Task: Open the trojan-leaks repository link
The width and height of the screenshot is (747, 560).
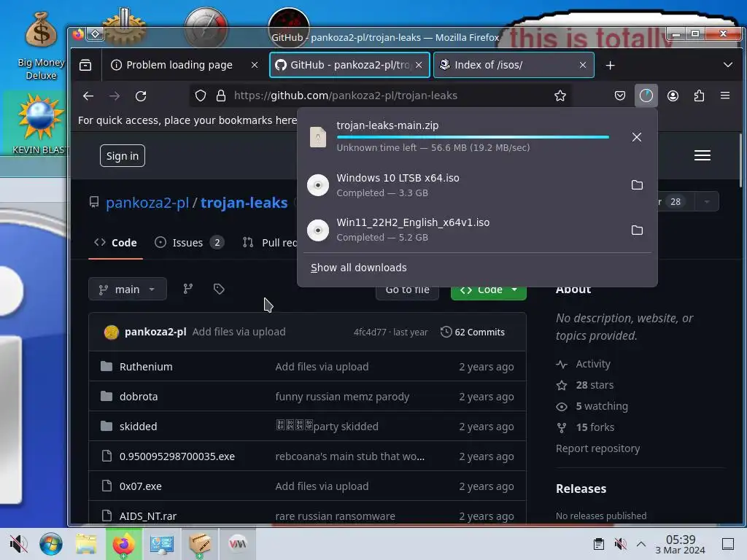Action: pos(244,203)
